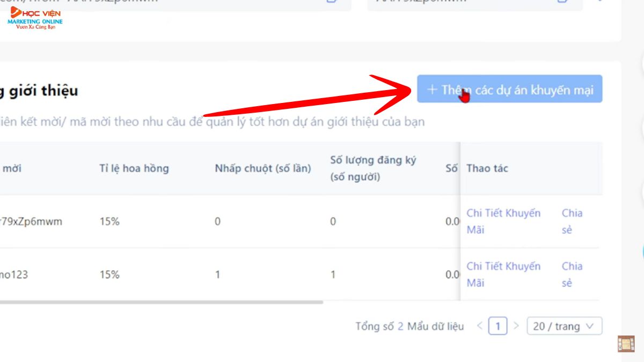The image size is (644, 362).
Task: Click the 15% commission in mo123 row
Action: pyautogui.click(x=109, y=275)
